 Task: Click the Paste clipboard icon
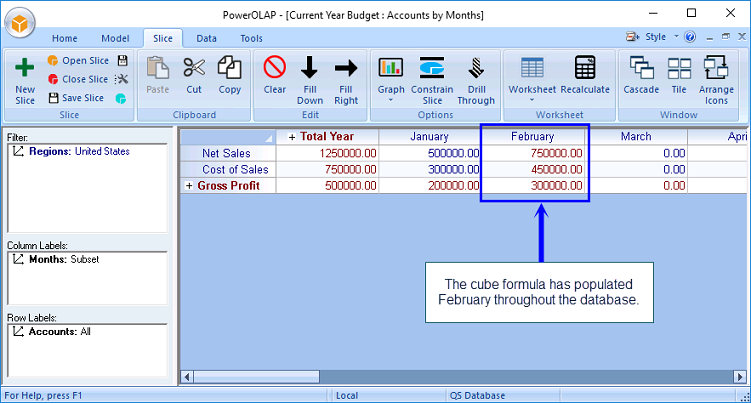coord(158,68)
